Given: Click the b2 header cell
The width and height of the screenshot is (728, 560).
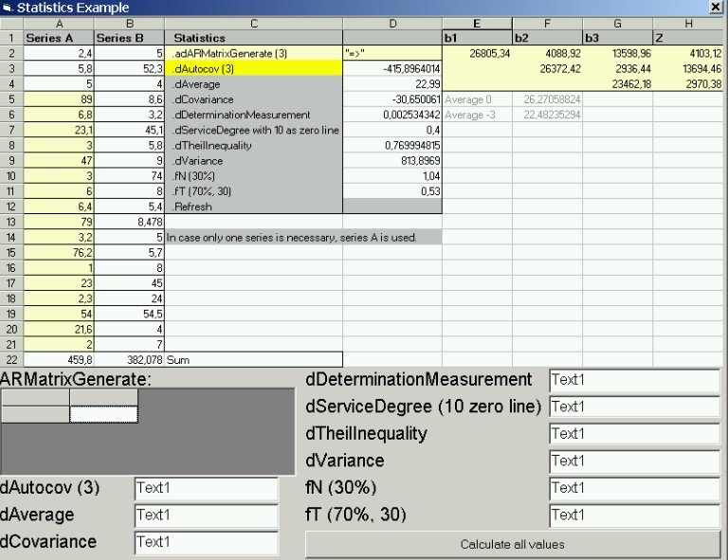Looking at the screenshot, I should coord(547,38).
